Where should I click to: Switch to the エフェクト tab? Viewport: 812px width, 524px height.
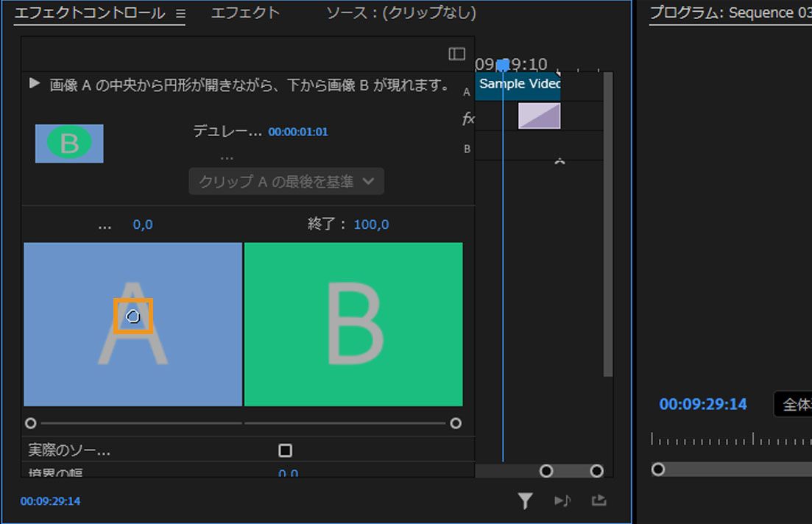(245, 12)
